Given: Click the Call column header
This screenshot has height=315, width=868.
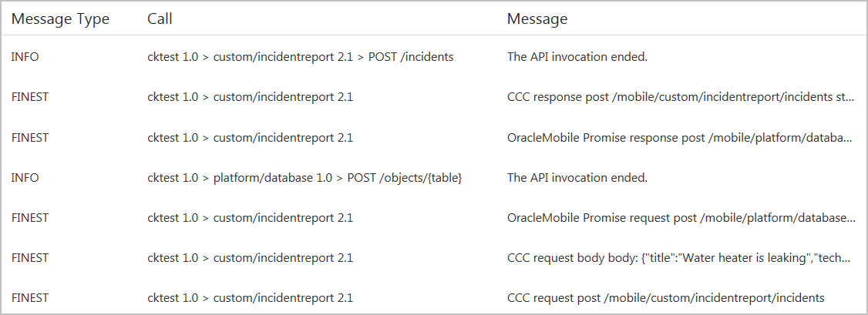Looking at the screenshot, I should tap(160, 19).
